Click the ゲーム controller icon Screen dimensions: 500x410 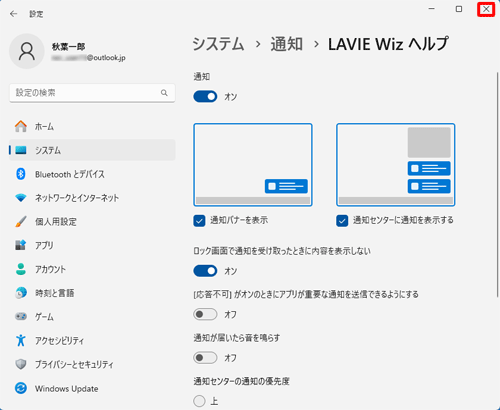click(21, 316)
